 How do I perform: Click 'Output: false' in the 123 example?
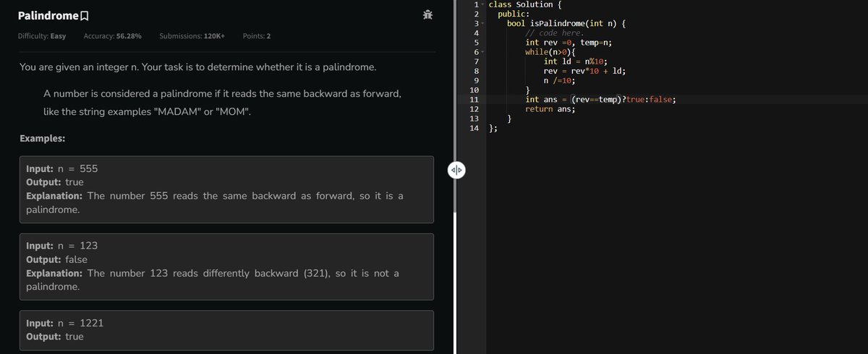(57, 259)
